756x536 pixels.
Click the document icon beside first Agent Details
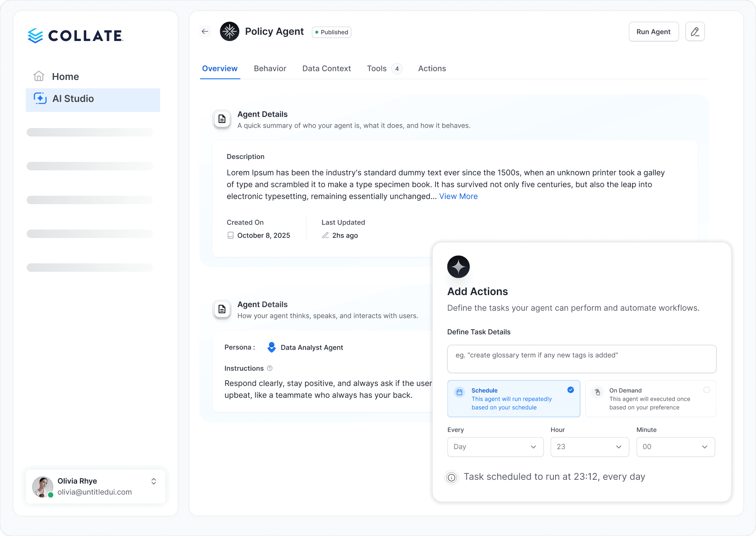[222, 119]
